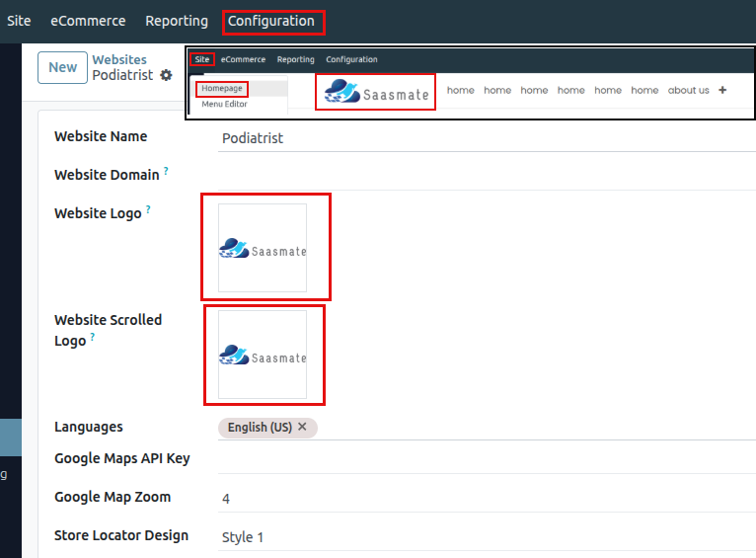
Task: Select the Website Logo image thumbnail
Action: [x=263, y=248]
